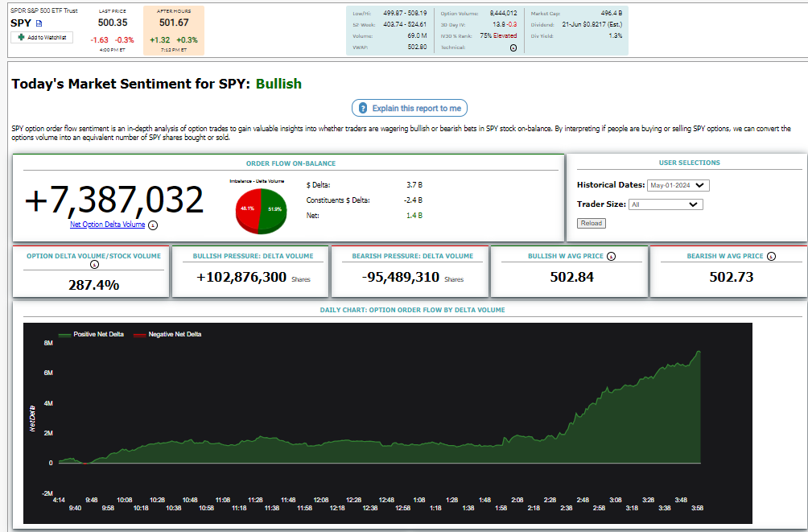Click the last price 500.35
This screenshot has width=808, height=532.
tap(113, 23)
